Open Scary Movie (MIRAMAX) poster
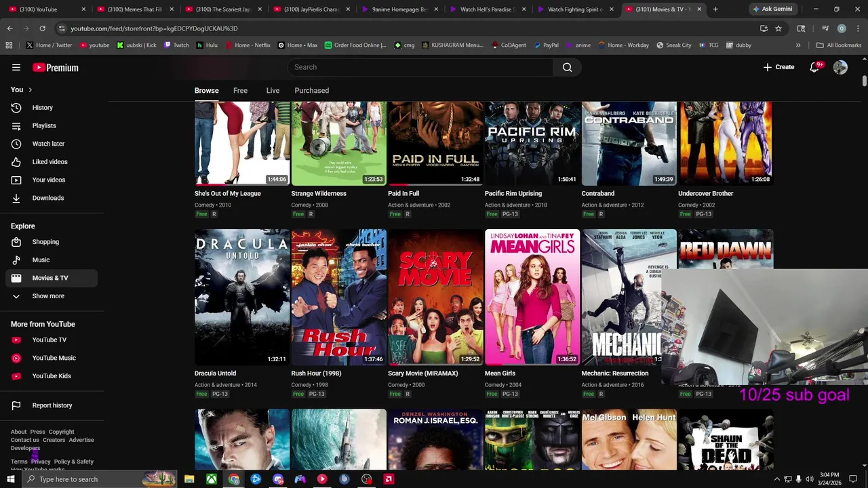The width and height of the screenshot is (868, 488). pos(435,297)
